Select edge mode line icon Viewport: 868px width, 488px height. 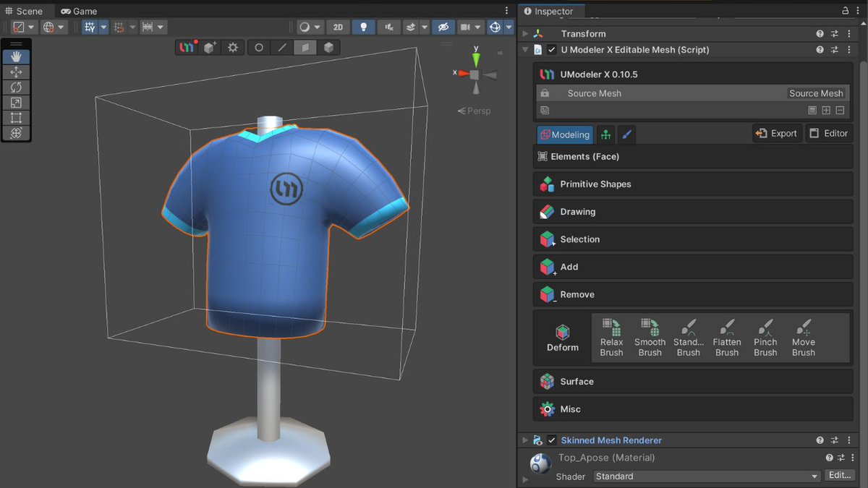tap(282, 48)
